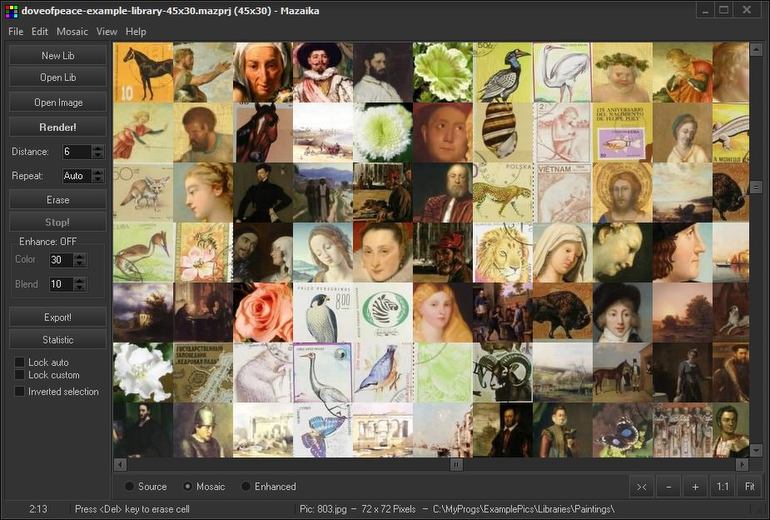
Task: Click the 'Enhance: OFF' label
Action: (x=48, y=242)
